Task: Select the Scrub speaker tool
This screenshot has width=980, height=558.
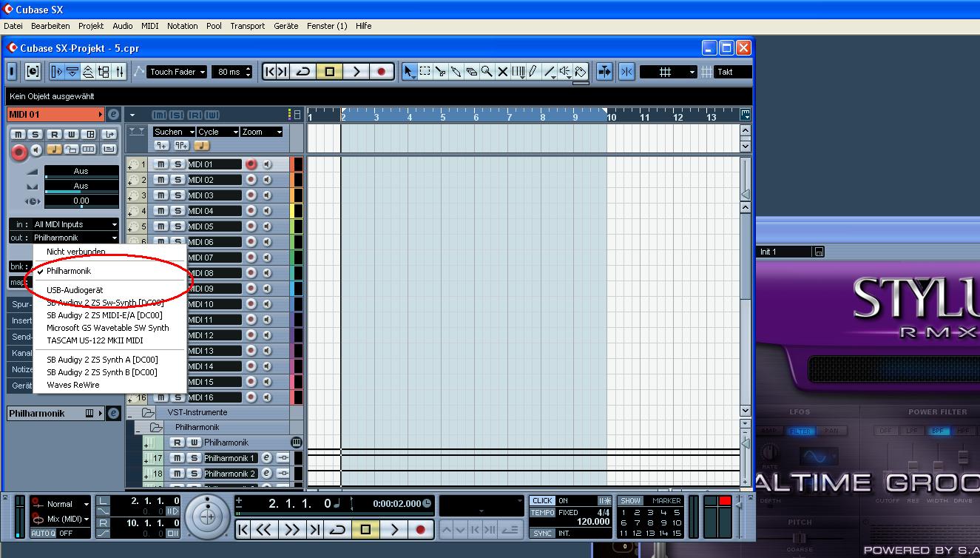Action: 565,72
